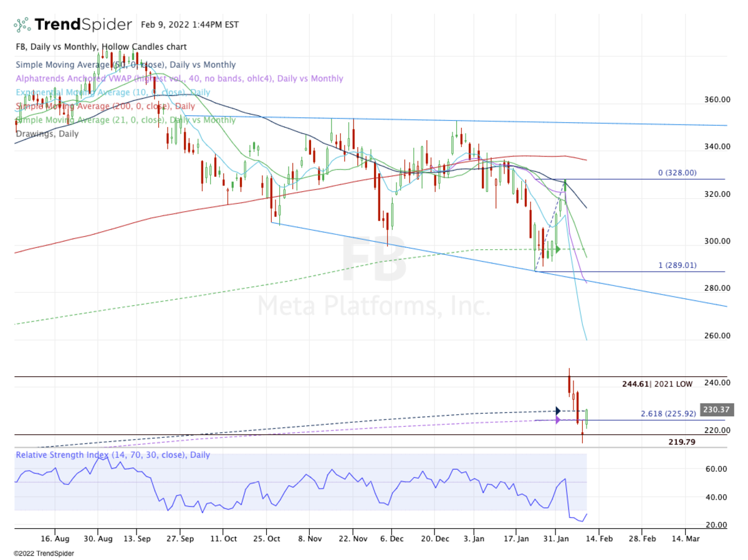The width and height of the screenshot is (748, 560).
Task: Click the purple arrow marker near 225
Action: click(x=558, y=420)
